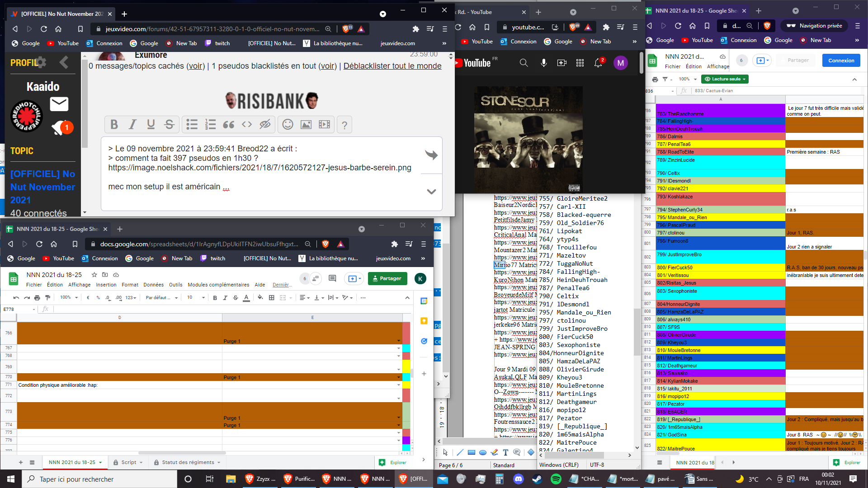Expand the editor chevron below send arrow
Screen dimensions: 868x488
(x=431, y=192)
